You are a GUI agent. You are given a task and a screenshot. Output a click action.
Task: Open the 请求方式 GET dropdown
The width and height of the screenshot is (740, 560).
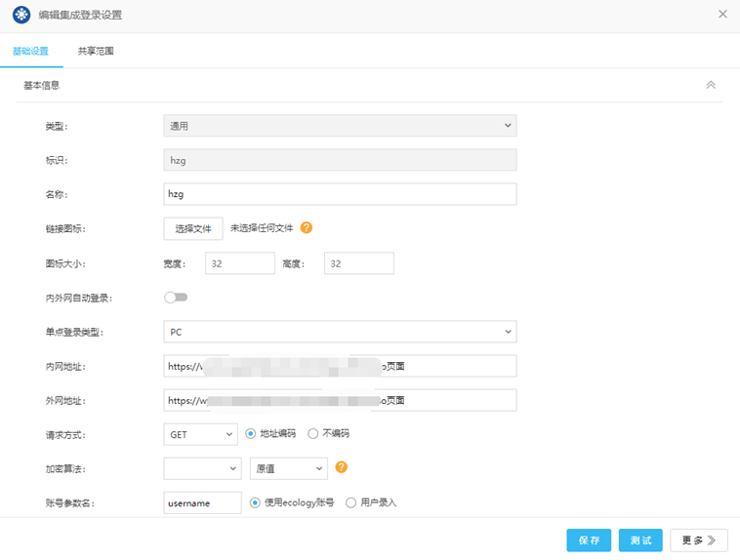tap(200, 434)
